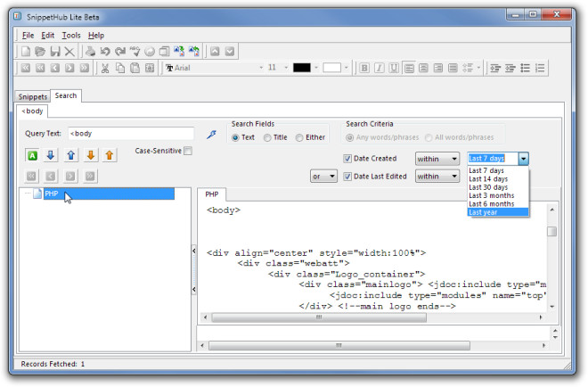Screen dimensions: 588x387
Task: Click the code pane horizontal scrollbar
Action: (372, 317)
